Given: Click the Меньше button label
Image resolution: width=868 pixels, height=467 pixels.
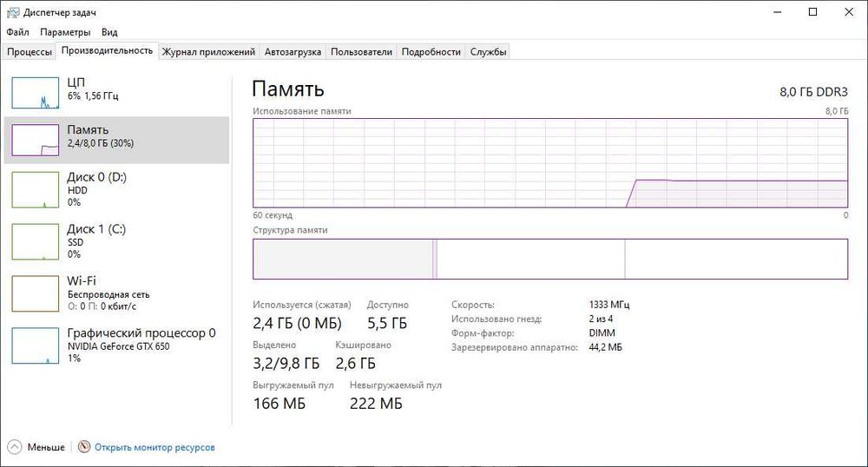Looking at the screenshot, I should pyautogui.click(x=46, y=447).
